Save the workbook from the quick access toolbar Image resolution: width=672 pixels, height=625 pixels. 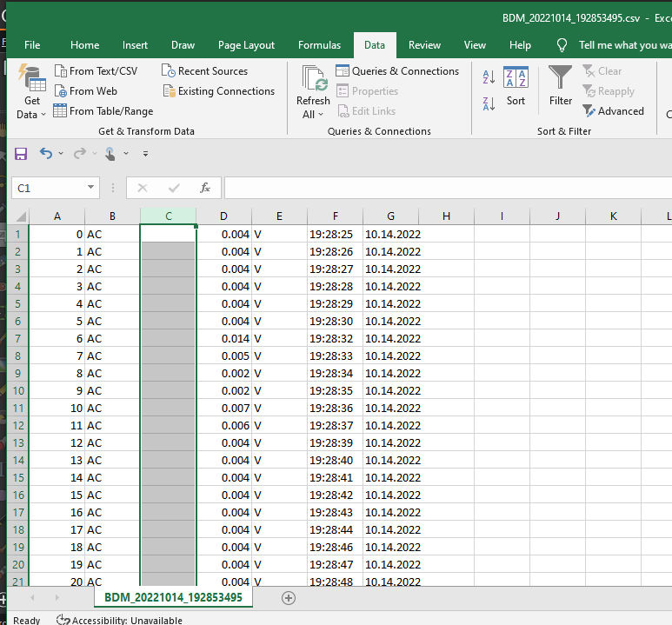click(x=21, y=154)
